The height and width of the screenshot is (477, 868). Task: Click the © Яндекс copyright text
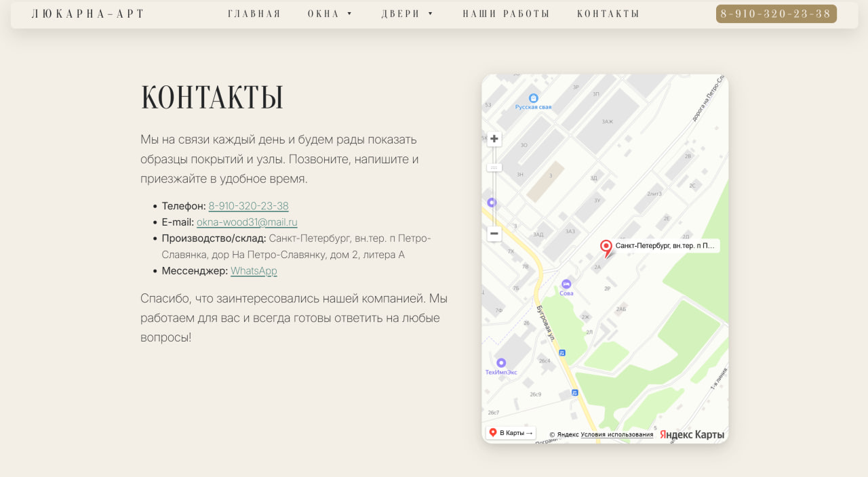pyautogui.click(x=564, y=435)
